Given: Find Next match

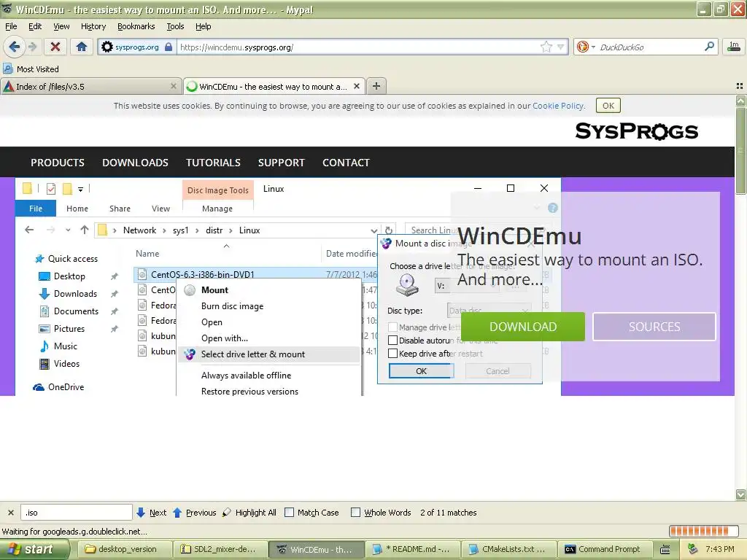Looking at the screenshot, I should coord(152,513).
